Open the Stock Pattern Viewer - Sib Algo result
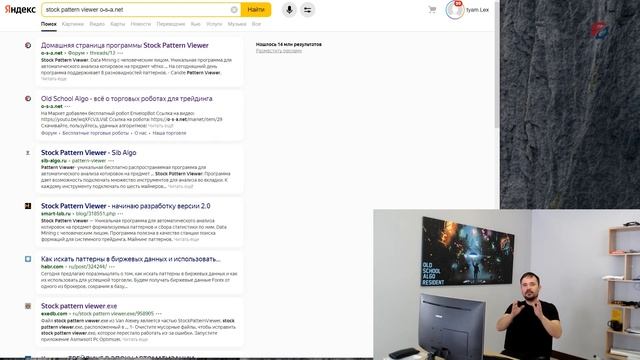The image size is (640, 360). click(89, 153)
